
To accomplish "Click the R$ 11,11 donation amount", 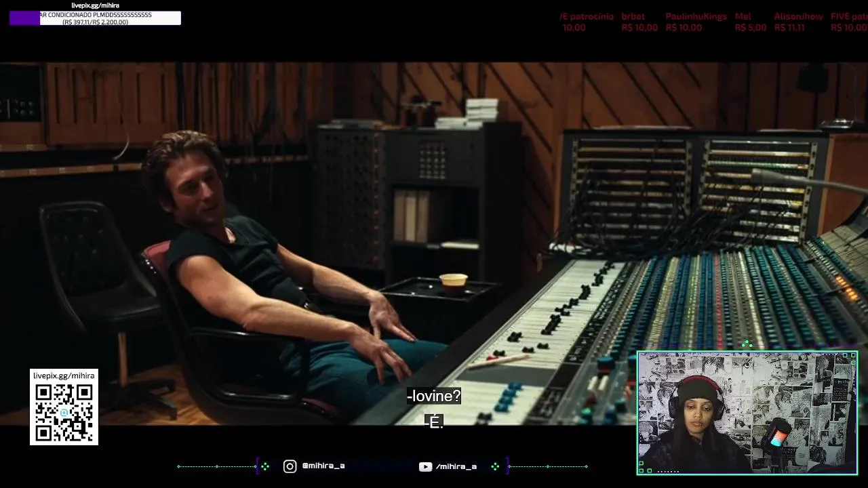I will pos(789,28).
